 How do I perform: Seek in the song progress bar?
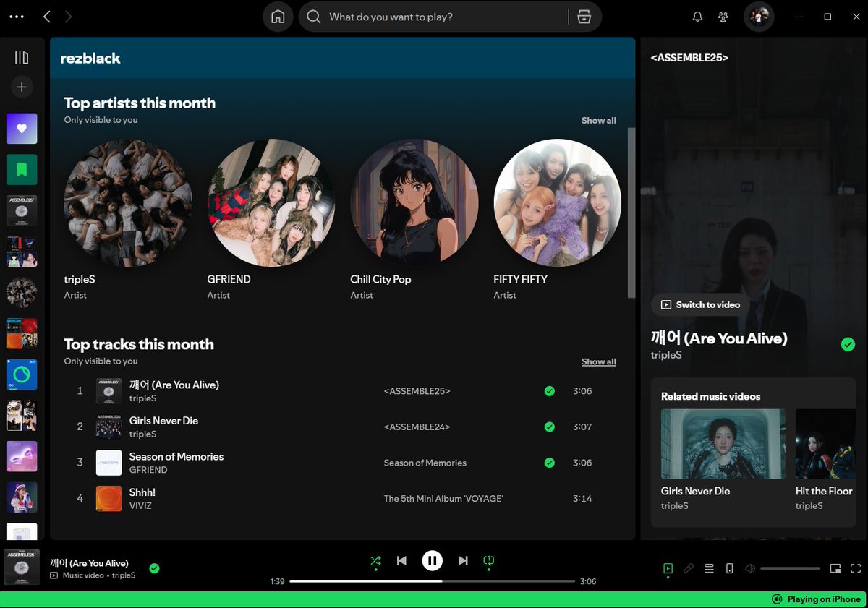433,581
